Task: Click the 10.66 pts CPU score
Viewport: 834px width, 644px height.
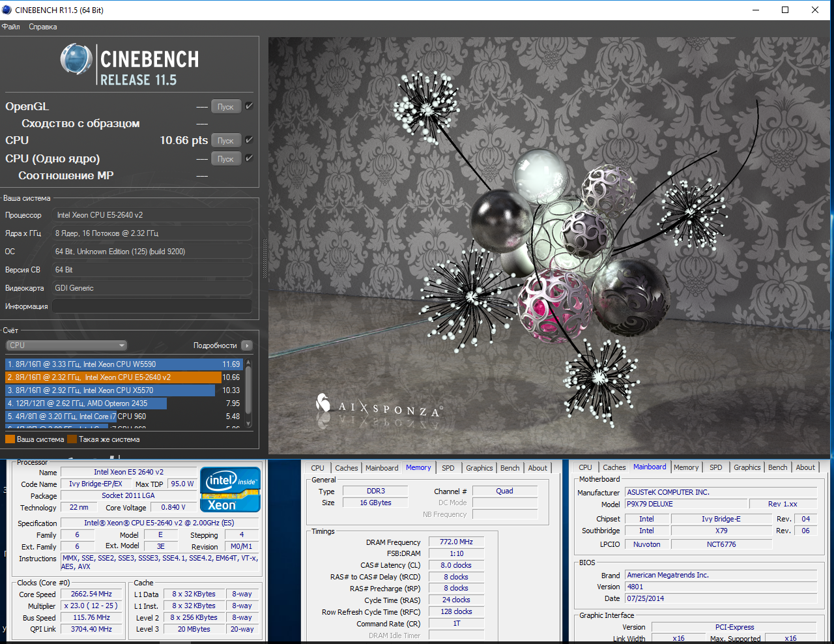Action: [x=184, y=141]
